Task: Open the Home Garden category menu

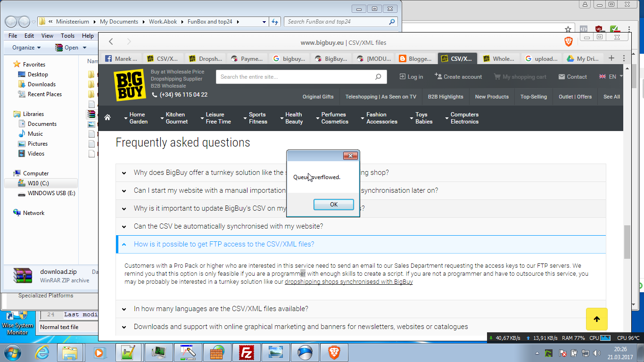Action: (136, 118)
